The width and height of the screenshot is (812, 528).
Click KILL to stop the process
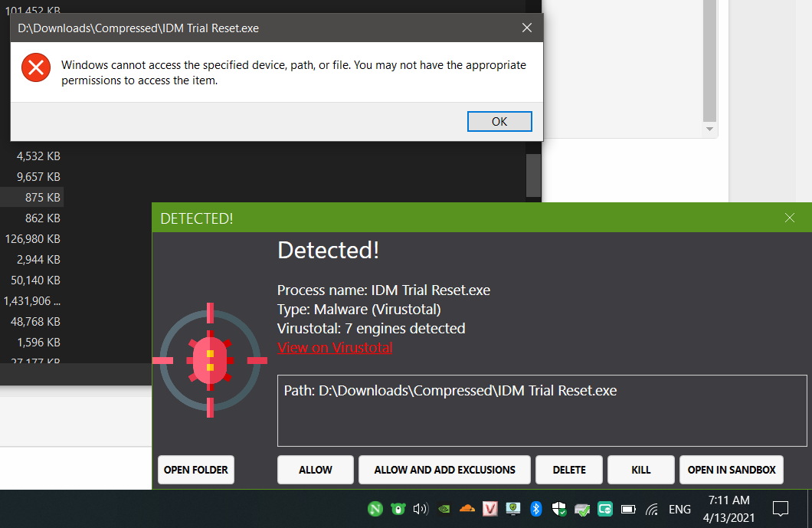click(640, 470)
